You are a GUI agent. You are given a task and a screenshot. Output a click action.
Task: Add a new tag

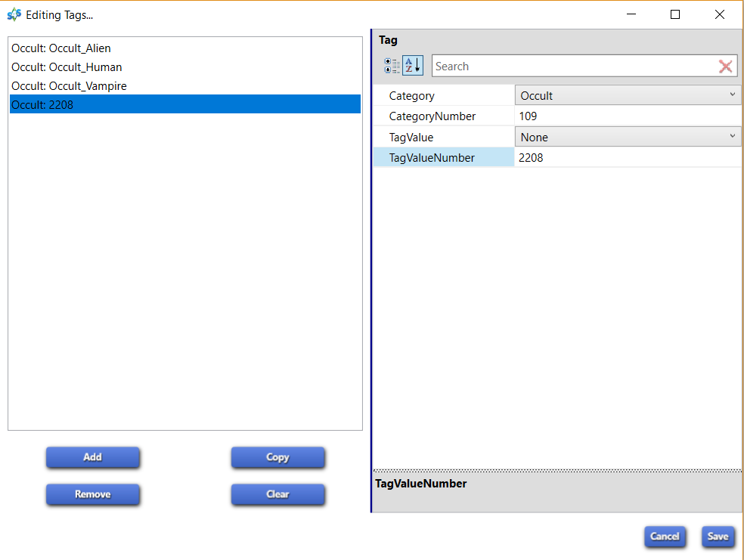92,457
